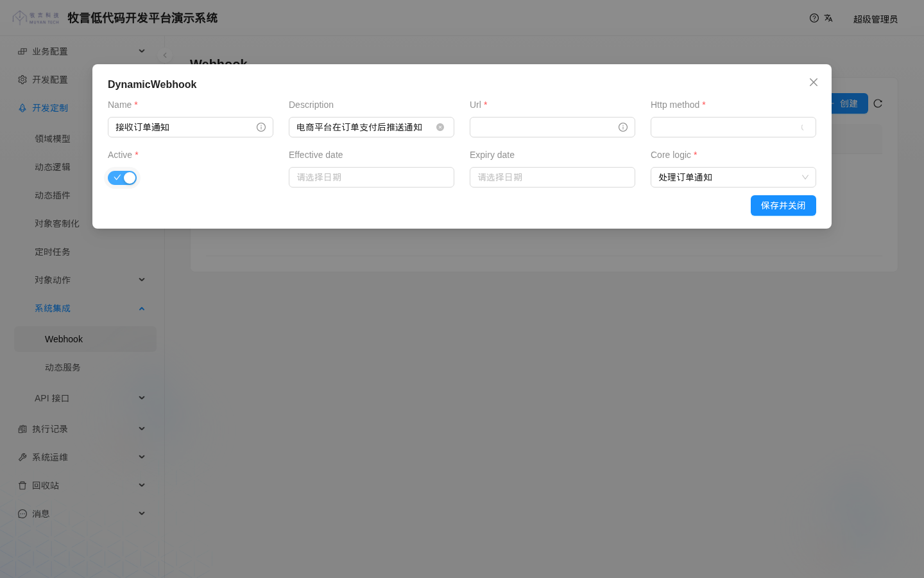924x578 pixels.
Task: Focus the Url input field
Action: [552, 127]
